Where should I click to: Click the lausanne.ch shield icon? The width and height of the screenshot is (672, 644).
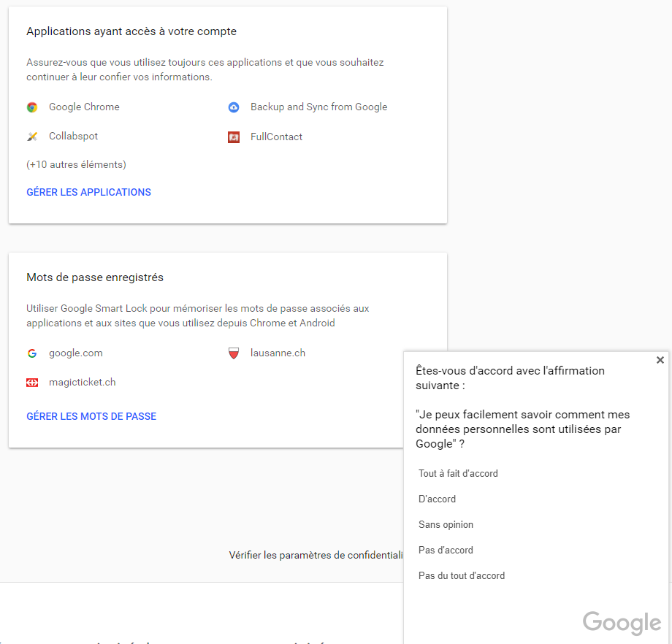point(234,353)
